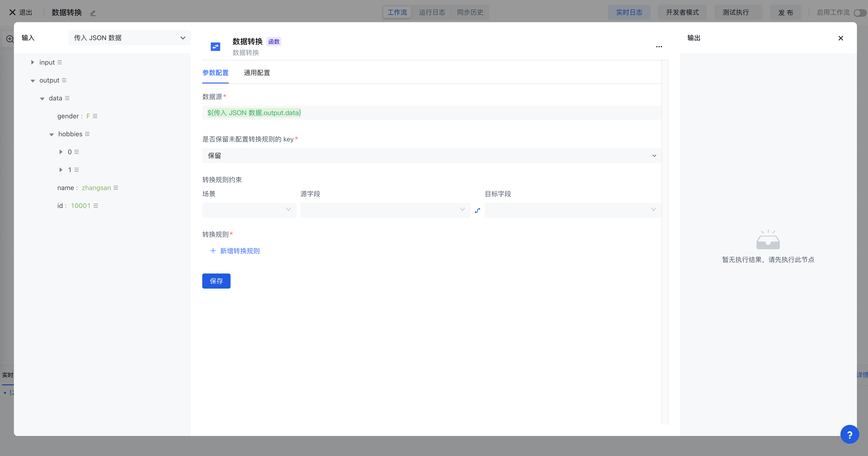
Task: Click the 数据源 expression input field
Action: pyautogui.click(x=431, y=112)
